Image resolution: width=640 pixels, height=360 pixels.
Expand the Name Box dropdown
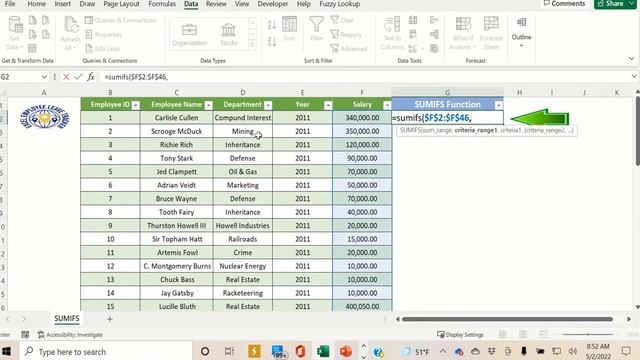tap(44, 77)
